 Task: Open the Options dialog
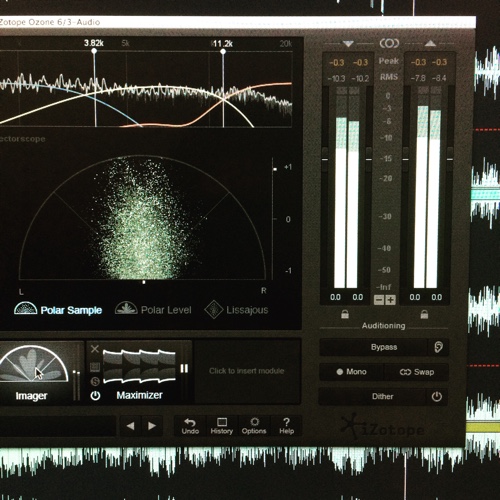click(254, 426)
